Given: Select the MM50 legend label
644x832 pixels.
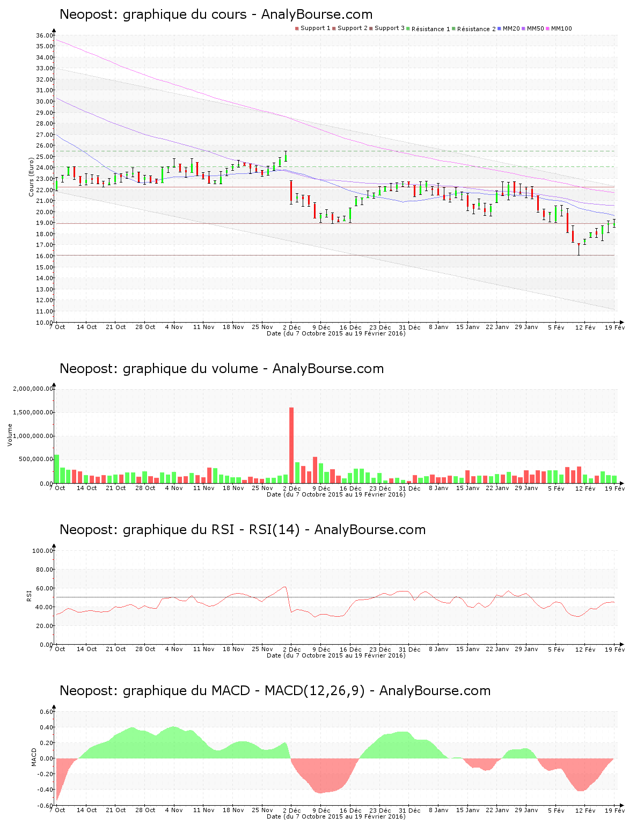Looking at the screenshot, I should pyautogui.click(x=536, y=28).
